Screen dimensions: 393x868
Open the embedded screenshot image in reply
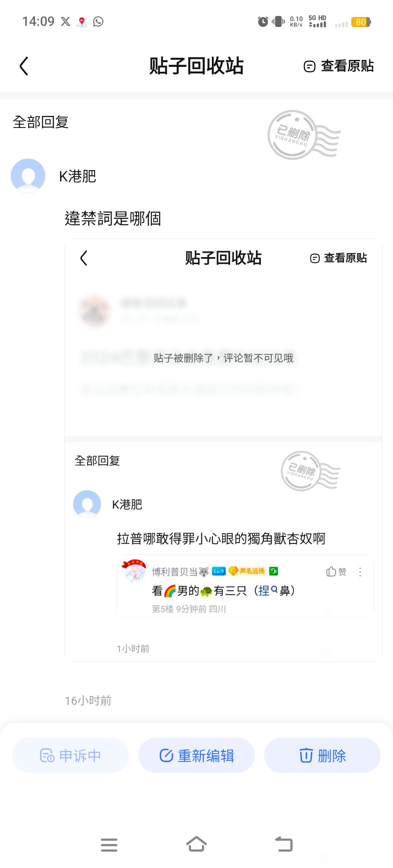tap(223, 450)
